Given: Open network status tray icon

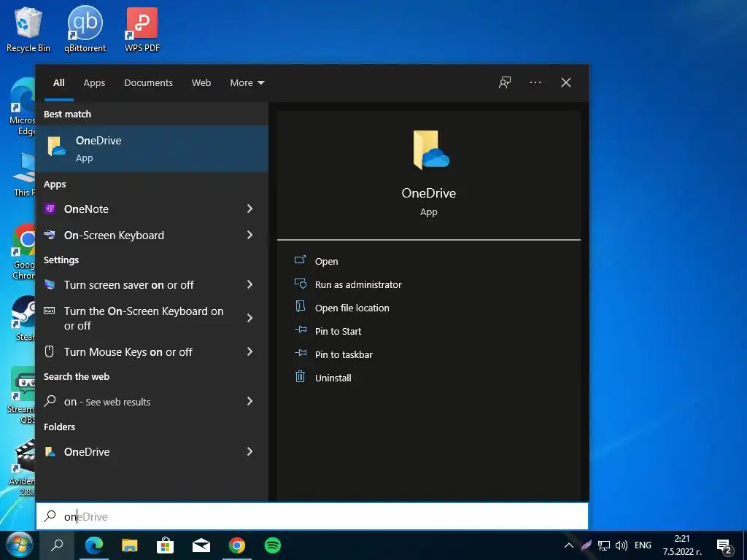Looking at the screenshot, I should tap(604, 545).
